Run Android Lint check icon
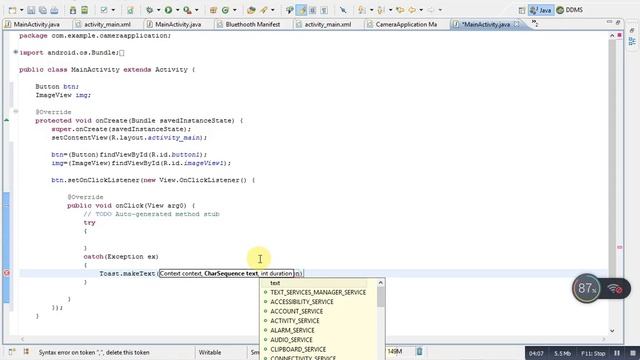The width and height of the screenshot is (640, 360). click(x=104, y=10)
